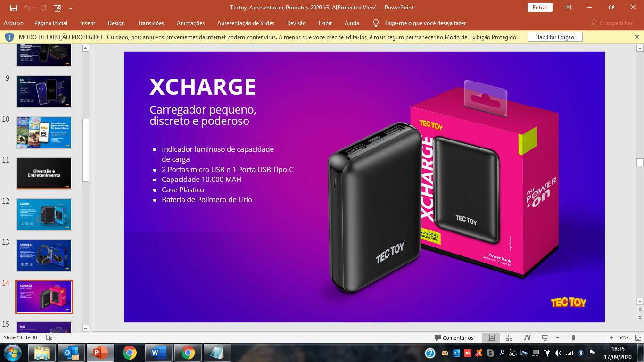Viewport: 644px width, 362px height.
Task: Open the Inserir ribbon tab
Action: [88, 23]
